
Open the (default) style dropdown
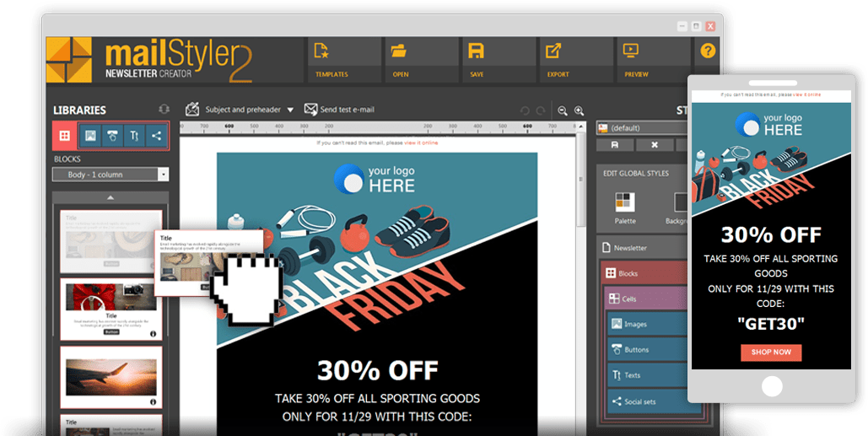(642, 128)
